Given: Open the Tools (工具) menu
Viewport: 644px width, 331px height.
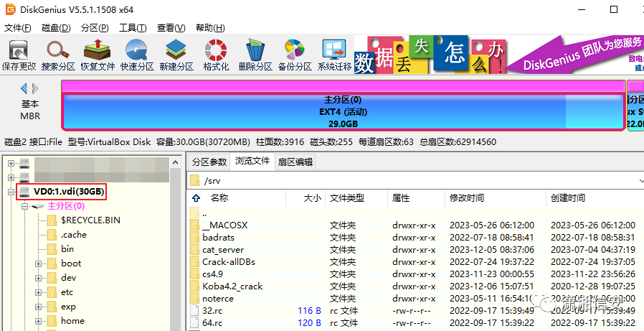Looking at the screenshot, I should pos(133,28).
